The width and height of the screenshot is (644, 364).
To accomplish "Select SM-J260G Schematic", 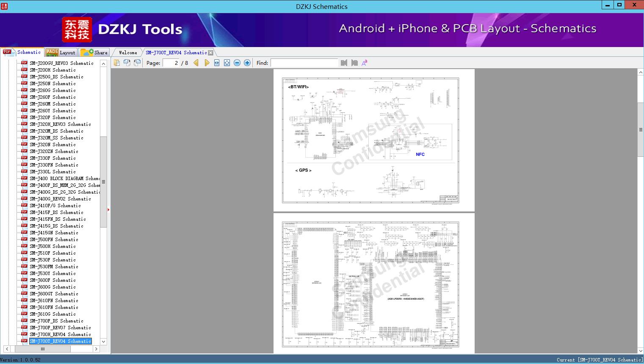I will point(53,90).
